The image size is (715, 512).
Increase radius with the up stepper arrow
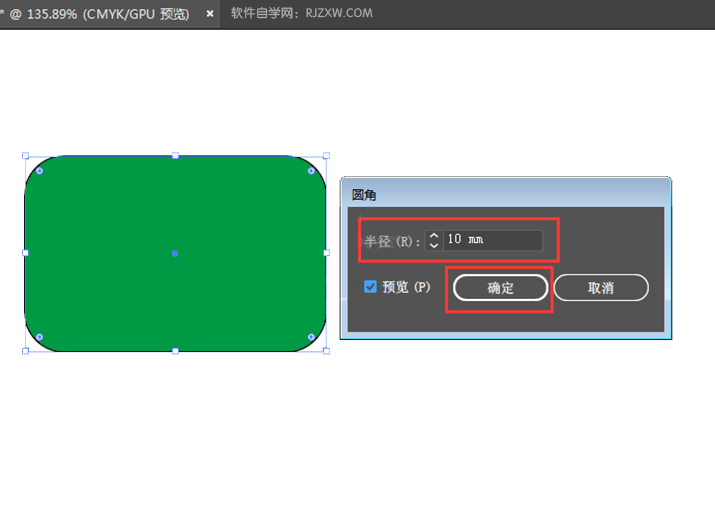click(434, 235)
